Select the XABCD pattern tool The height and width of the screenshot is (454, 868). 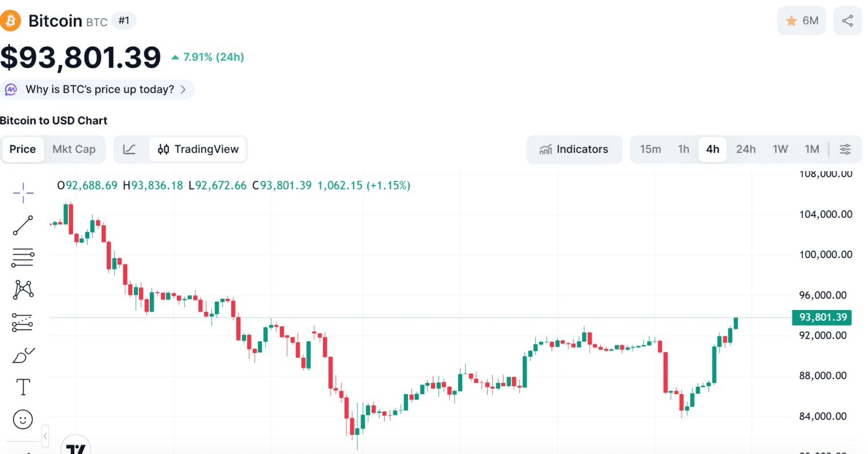23,290
